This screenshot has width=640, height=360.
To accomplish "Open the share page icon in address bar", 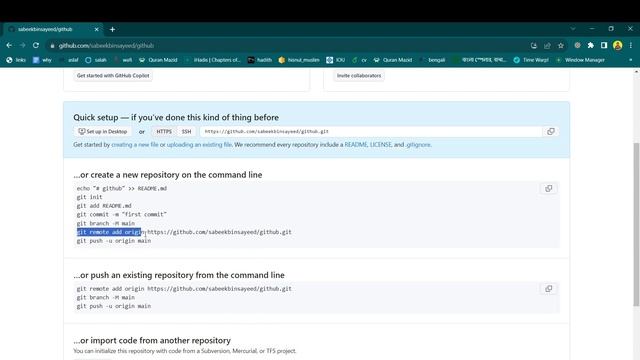I will 547,46.
